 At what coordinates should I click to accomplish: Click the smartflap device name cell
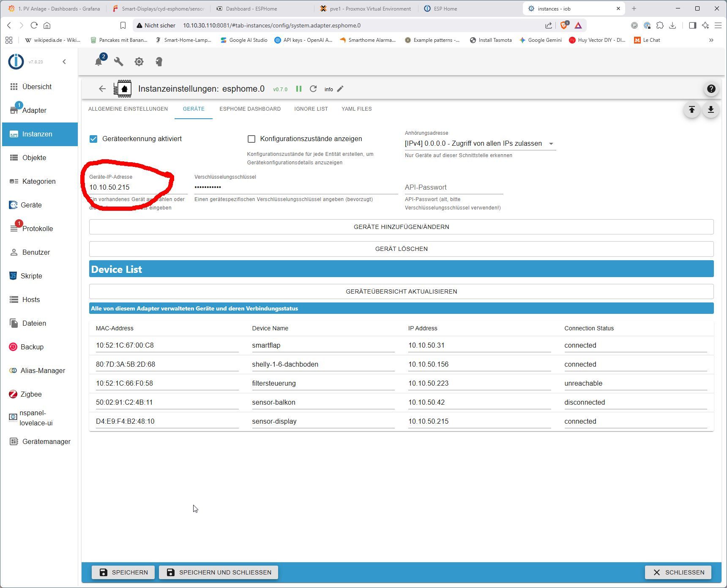323,346
